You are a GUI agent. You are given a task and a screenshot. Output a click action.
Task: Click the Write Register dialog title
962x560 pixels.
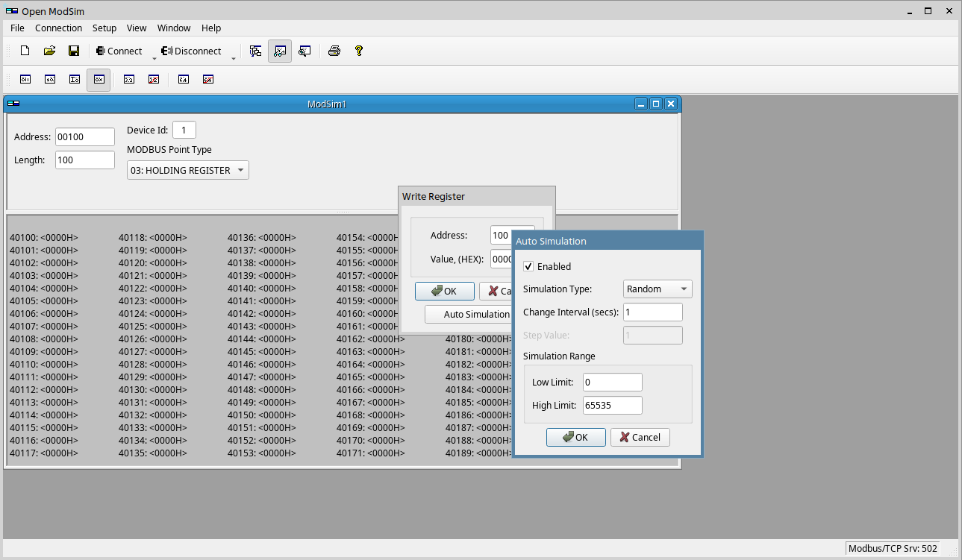(x=434, y=196)
